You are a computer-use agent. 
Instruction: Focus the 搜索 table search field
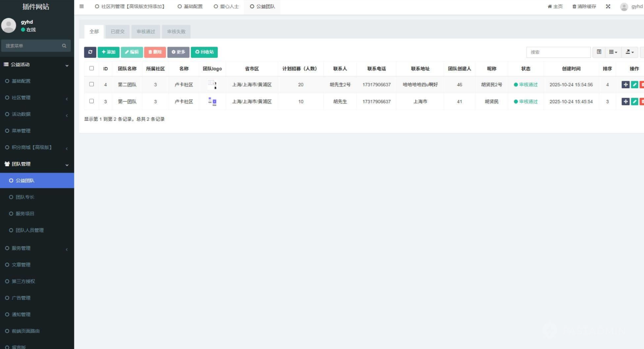pyautogui.click(x=558, y=52)
